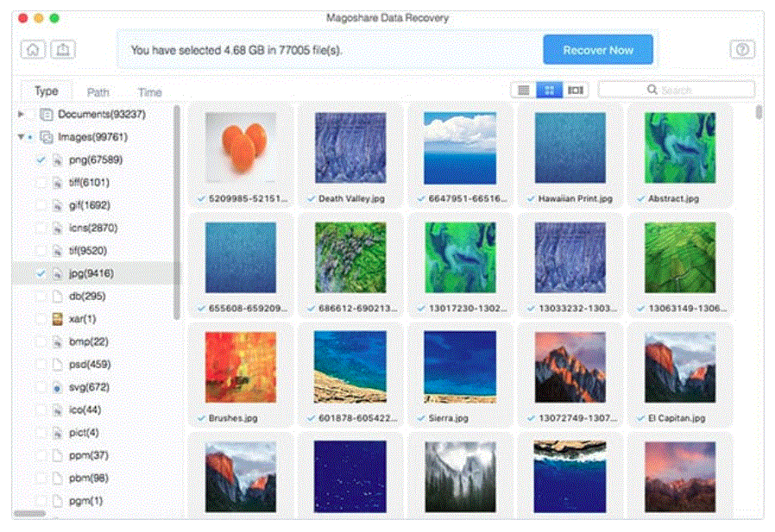This screenshot has width=775, height=532.
Task: Select the Sierra.jpg thumbnail
Action: (460, 367)
